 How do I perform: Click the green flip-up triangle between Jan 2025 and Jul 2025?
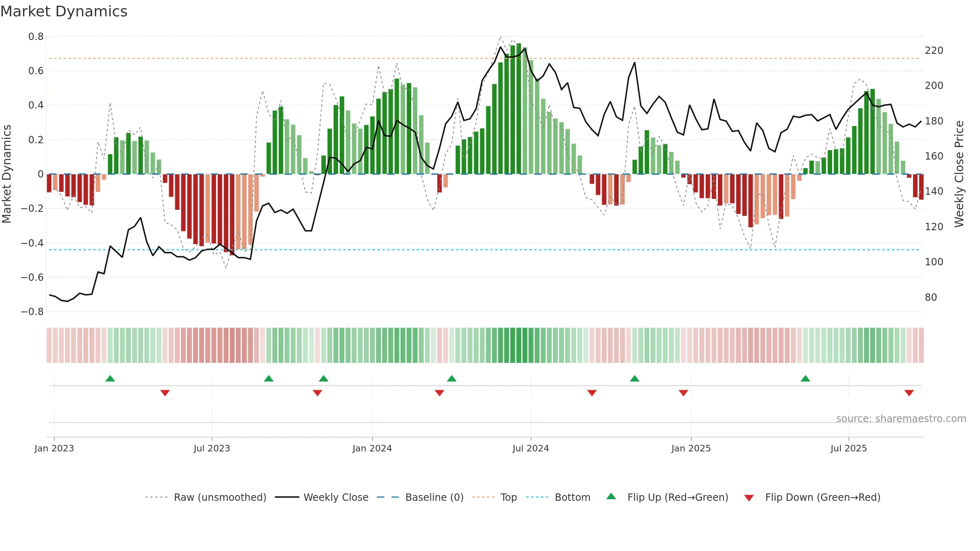806,378
